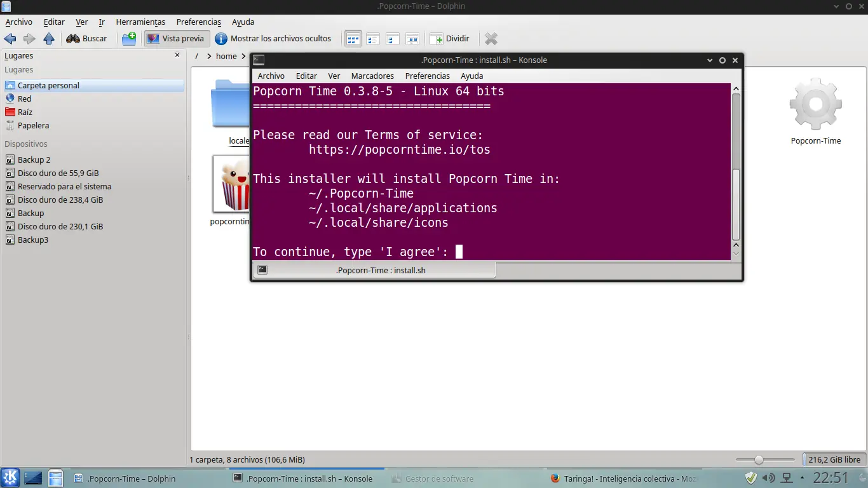
Task: Open Konsole's Ayuda menu
Action: coord(472,76)
